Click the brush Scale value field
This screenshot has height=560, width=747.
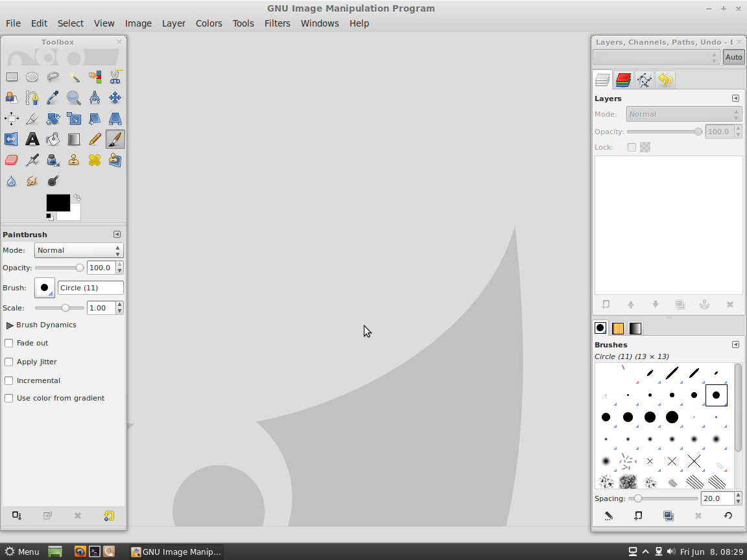tap(101, 308)
